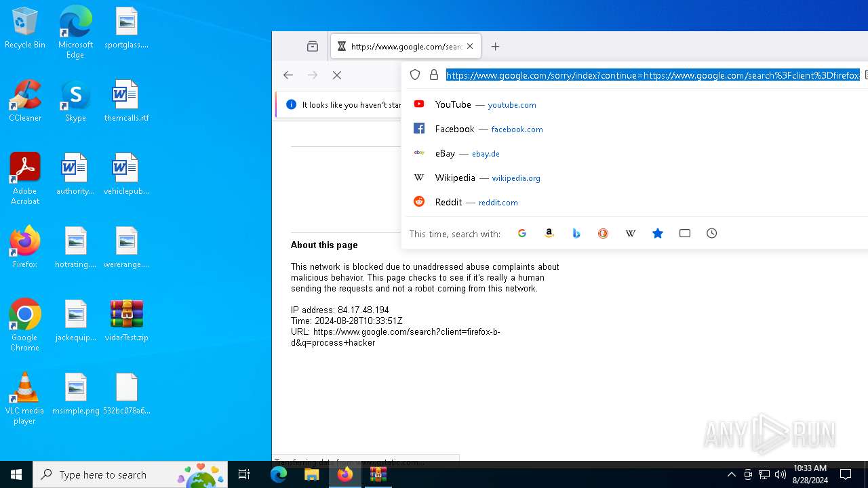This screenshot has width=868, height=488.
Task: Click the Firefox address bar URL
Action: coord(653,75)
